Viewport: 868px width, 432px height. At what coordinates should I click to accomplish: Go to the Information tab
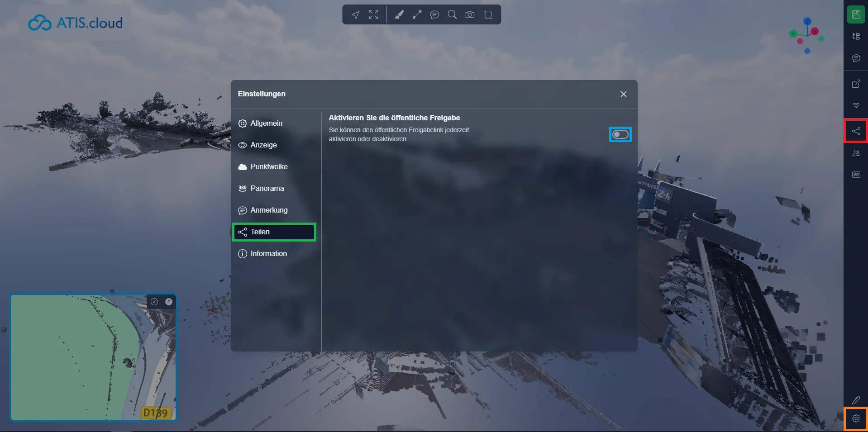[x=268, y=253]
